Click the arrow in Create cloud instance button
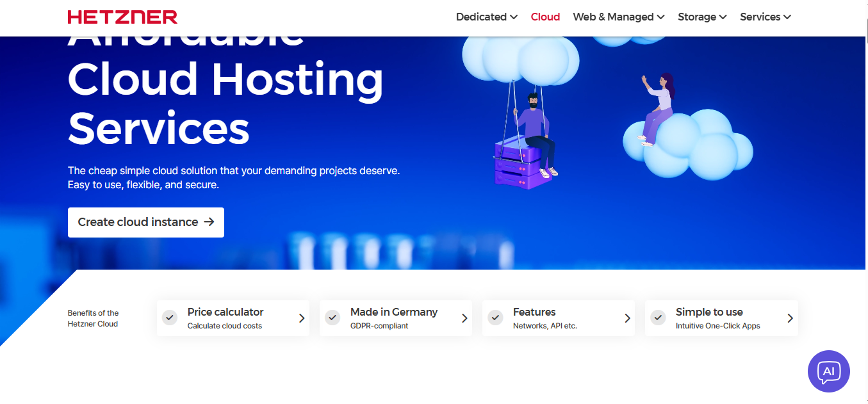The image size is (868, 404). pyautogui.click(x=209, y=222)
